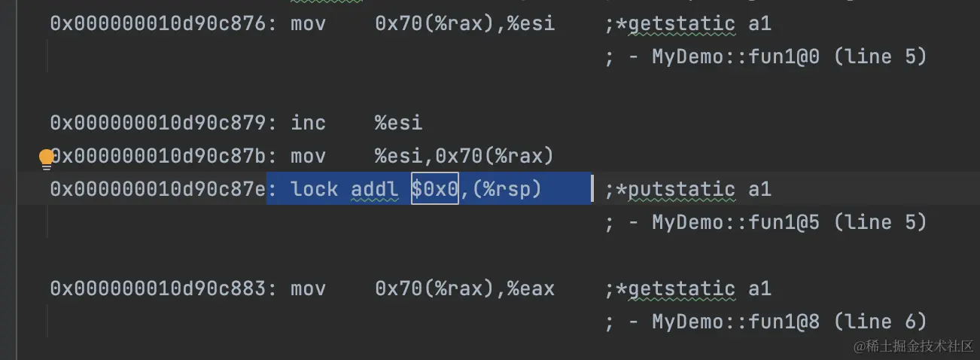This screenshot has height=360, width=980.
Task: Click the ;*putstatic a1 comment
Action: pos(688,189)
